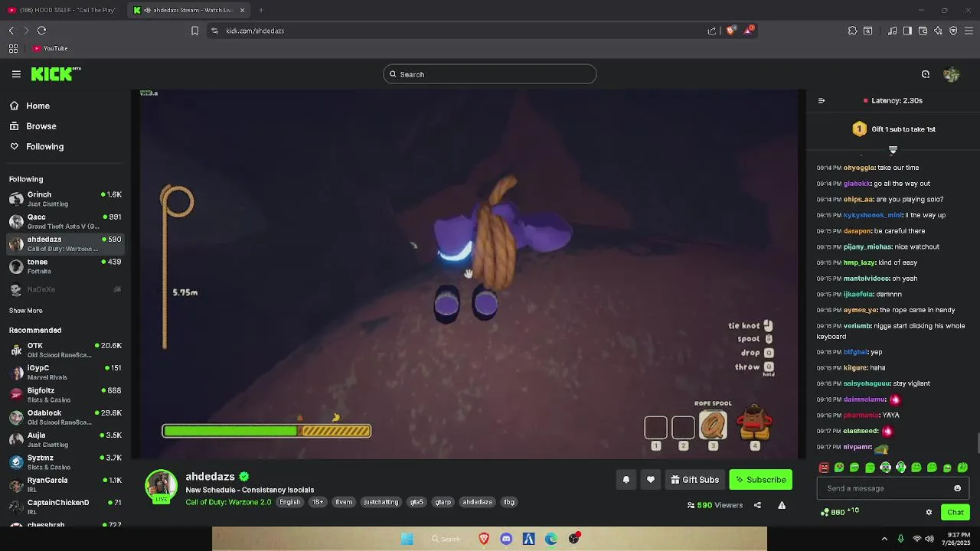Image resolution: width=980 pixels, height=551 pixels.
Task: Click the heart follow icon under stream
Action: pyautogui.click(x=651, y=480)
